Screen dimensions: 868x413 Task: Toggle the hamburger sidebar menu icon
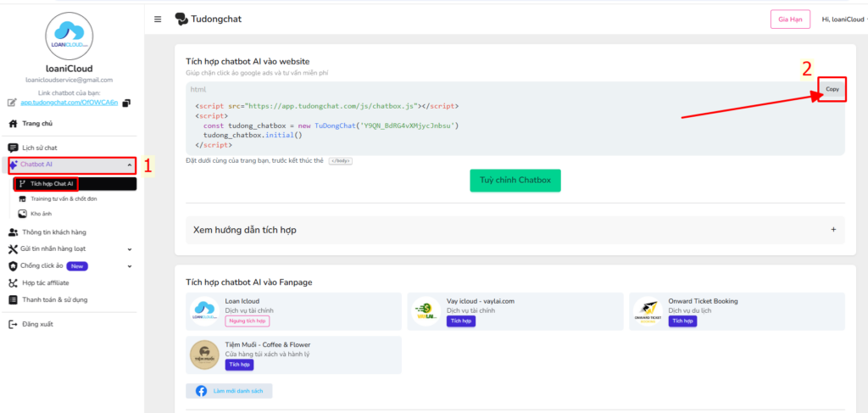click(x=158, y=20)
